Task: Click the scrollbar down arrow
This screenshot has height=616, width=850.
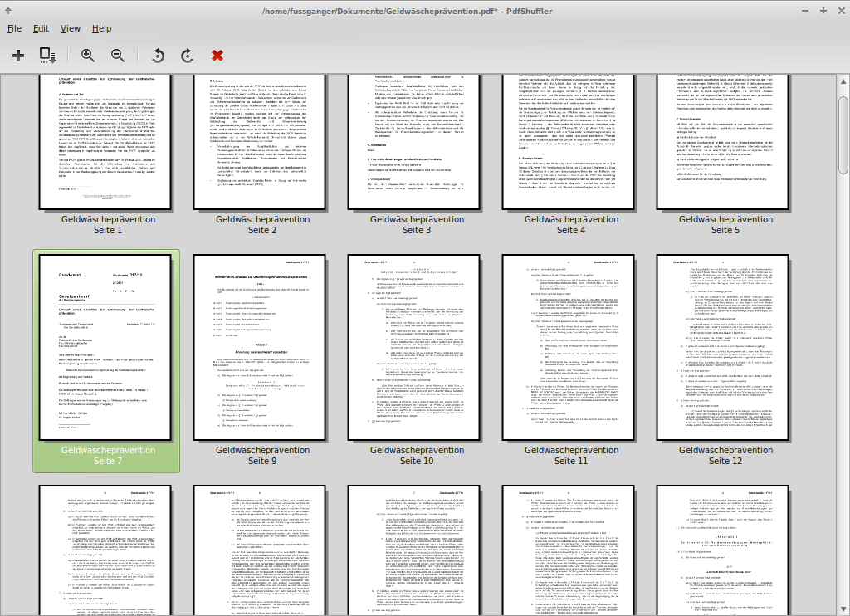Action: (x=843, y=609)
